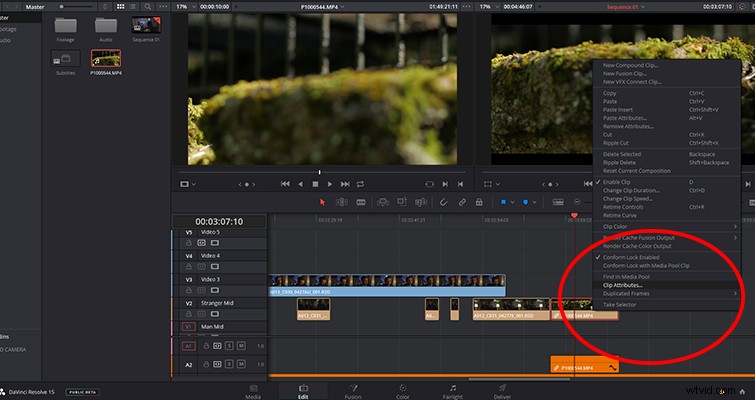Select the P1000544.MP4 thumbnail in media pool
Screen dimensions: 755x400
tap(106, 62)
